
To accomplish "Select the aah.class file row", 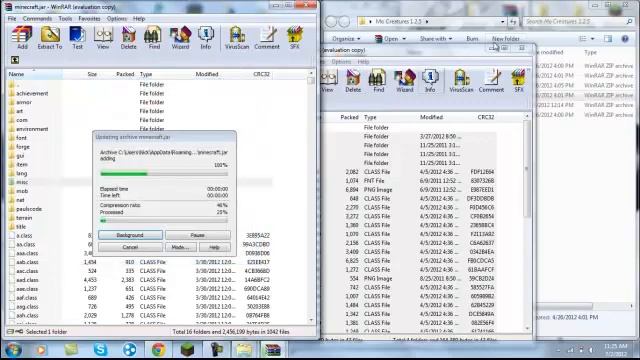I will point(140,316).
